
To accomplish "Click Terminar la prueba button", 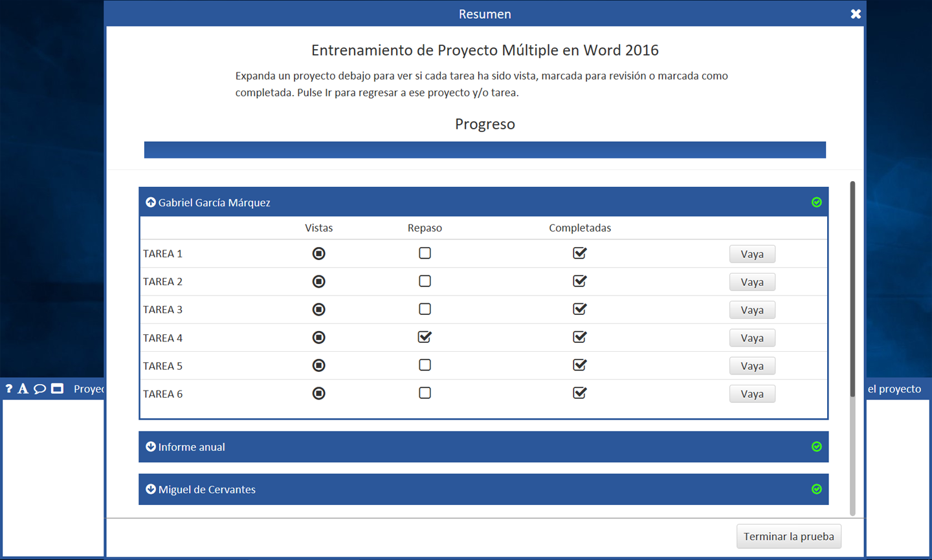I will pos(789,536).
